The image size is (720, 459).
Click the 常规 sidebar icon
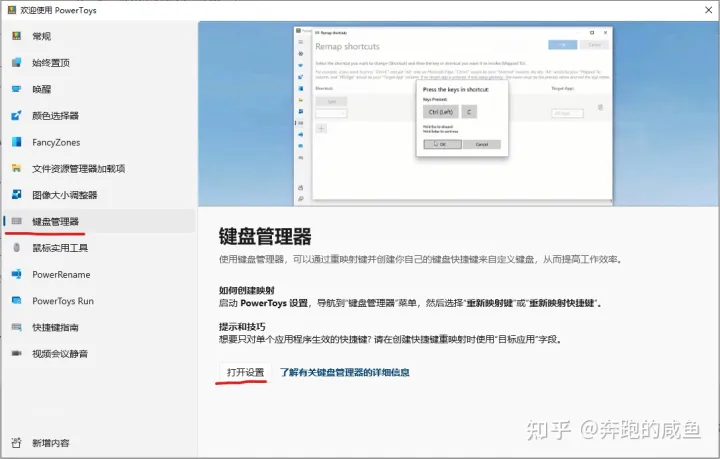tap(17, 36)
